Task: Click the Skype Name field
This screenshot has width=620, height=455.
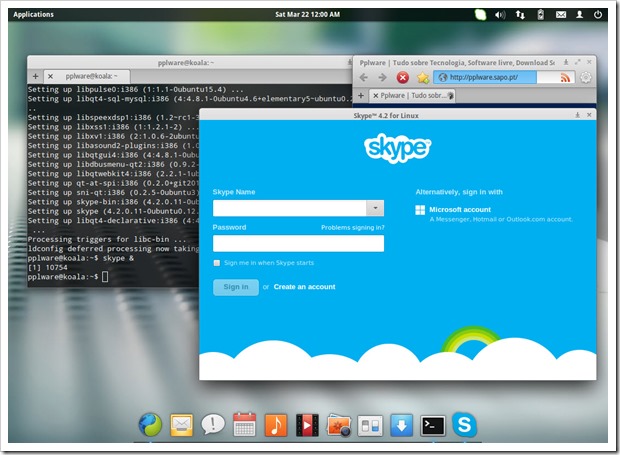Action: [289, 208]
